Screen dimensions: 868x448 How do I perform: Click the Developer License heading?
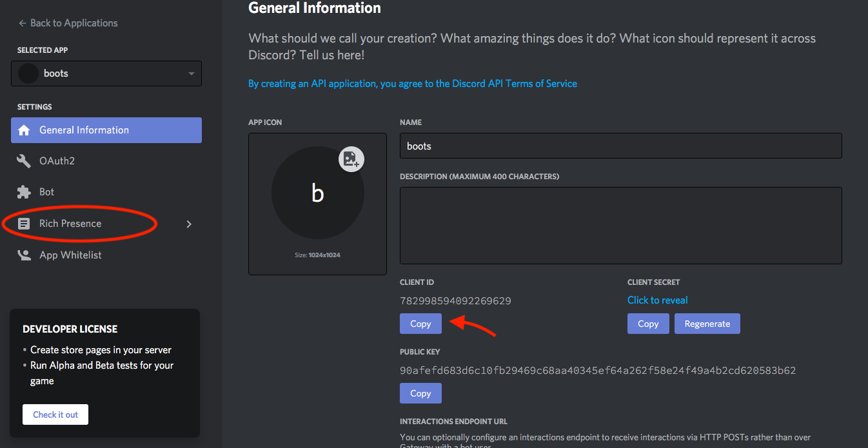pos(70,329)
